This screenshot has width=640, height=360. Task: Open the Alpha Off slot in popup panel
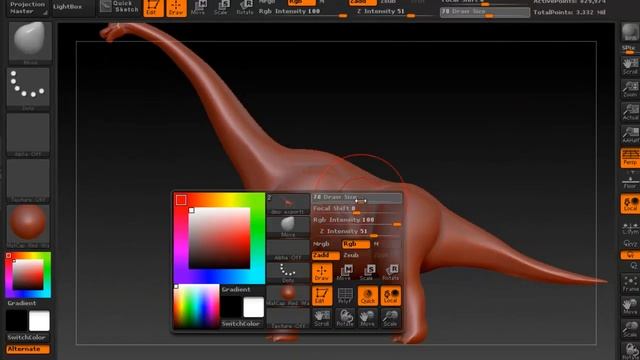point(288,250)
